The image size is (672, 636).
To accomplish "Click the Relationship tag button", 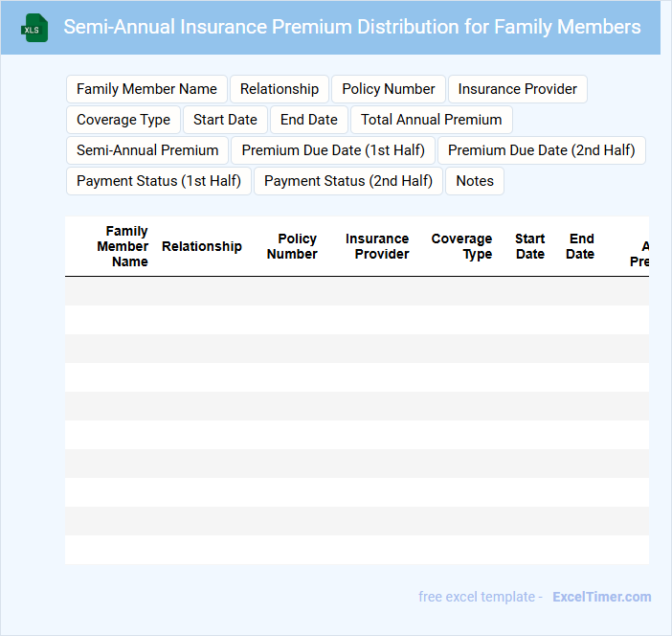I will (280, 89).
